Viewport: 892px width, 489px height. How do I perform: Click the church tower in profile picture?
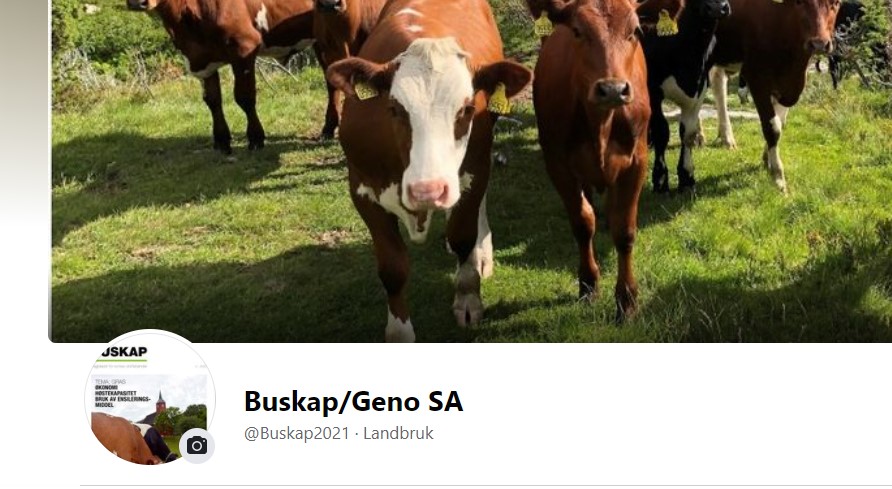(x=160, y=401)
